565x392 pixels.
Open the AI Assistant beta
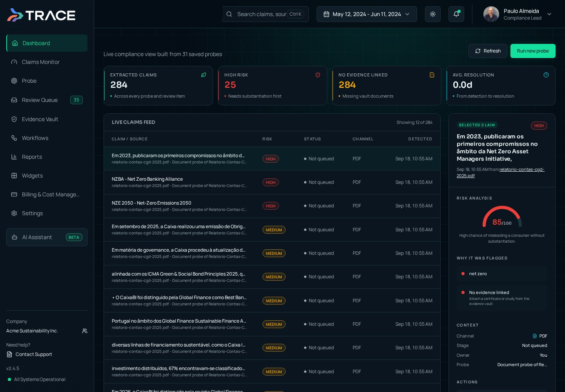pyautogui.click(x=47, y=237)
